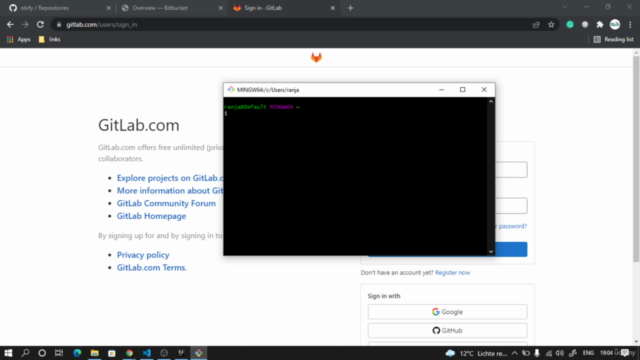Open the Chrome three-dot menu
This screenshot has width=640, height=360.
pos(630,24)
